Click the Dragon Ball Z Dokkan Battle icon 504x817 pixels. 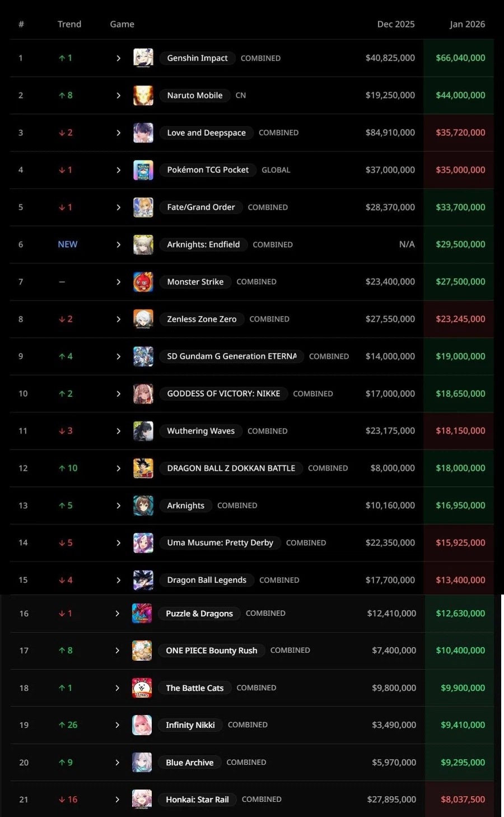[143, 468]
